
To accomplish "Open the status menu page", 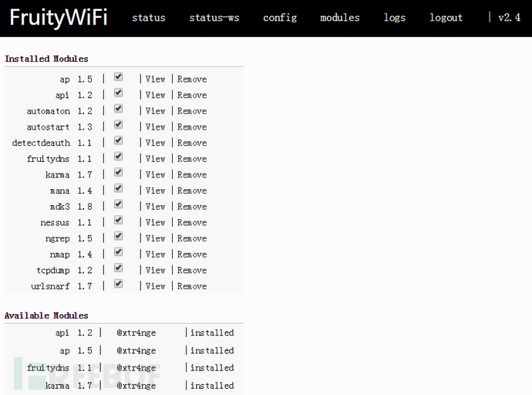I will pyautogui.click(x=148, y=18).
